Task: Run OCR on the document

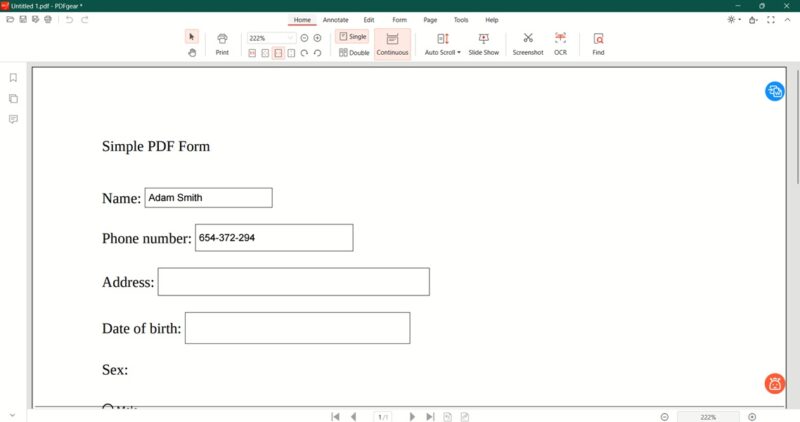Action: point(560,44)
